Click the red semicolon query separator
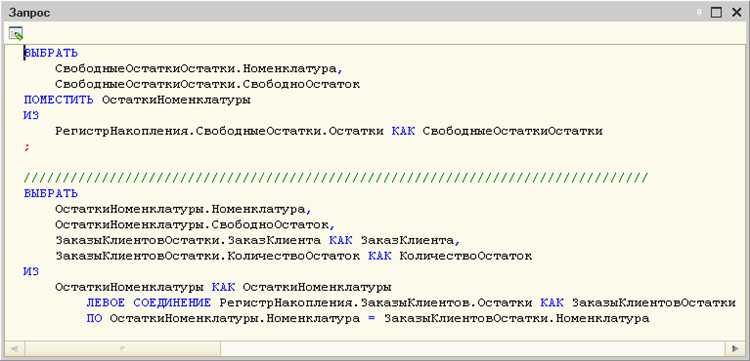The height and width of the screenshot is (361, 750). pyautogui.click(x=26, y=147)
